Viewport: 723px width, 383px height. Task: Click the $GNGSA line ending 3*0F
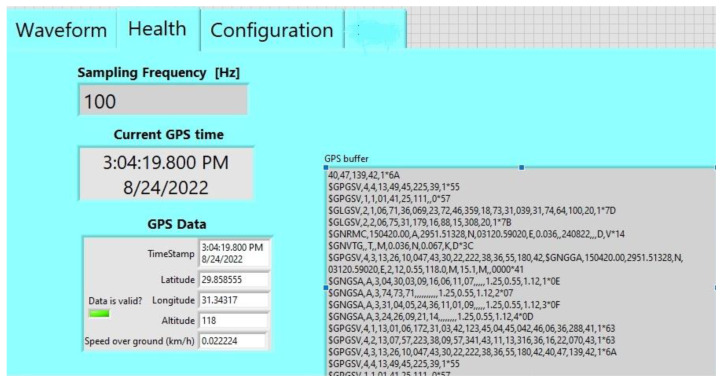444,305
